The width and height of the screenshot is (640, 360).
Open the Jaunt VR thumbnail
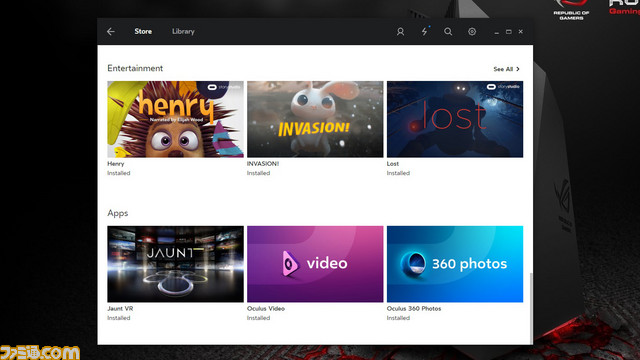tap(176, 264)
